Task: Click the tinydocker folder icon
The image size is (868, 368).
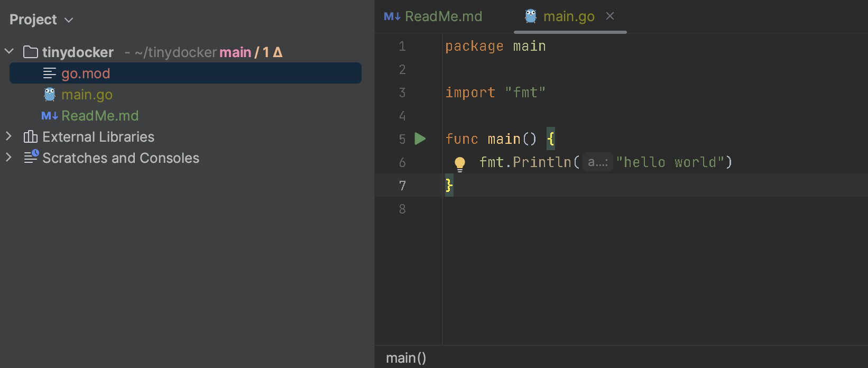Action: (31, 52)
